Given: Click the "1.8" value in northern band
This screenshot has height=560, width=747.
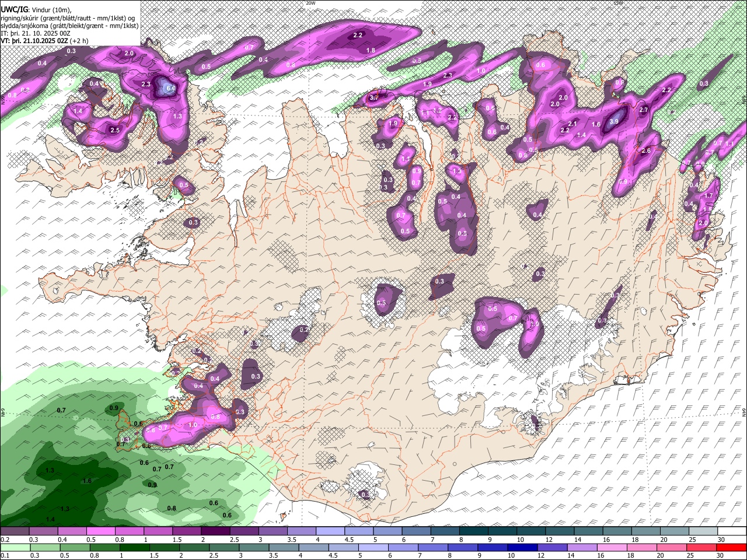Looking at the screenshot, I should (x=371, y=51).
